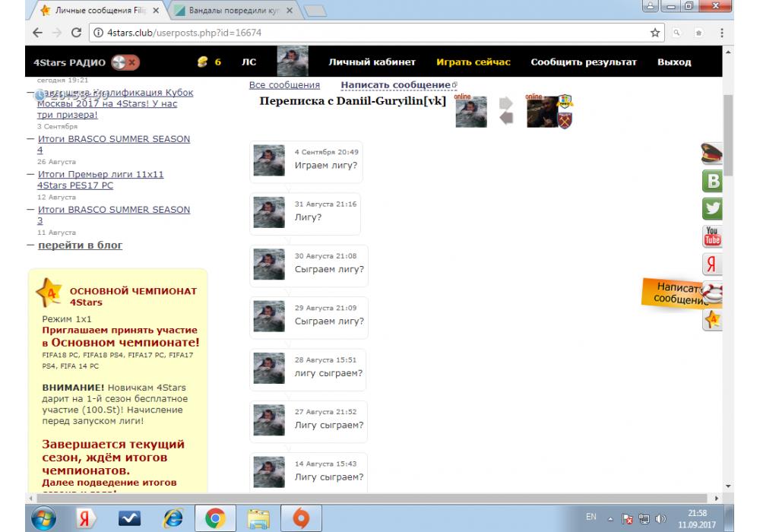Open the YouTube sidebar icon
The width and height of the screenshot is (760, 532).
pyautogui.click(x=712, y=236)
